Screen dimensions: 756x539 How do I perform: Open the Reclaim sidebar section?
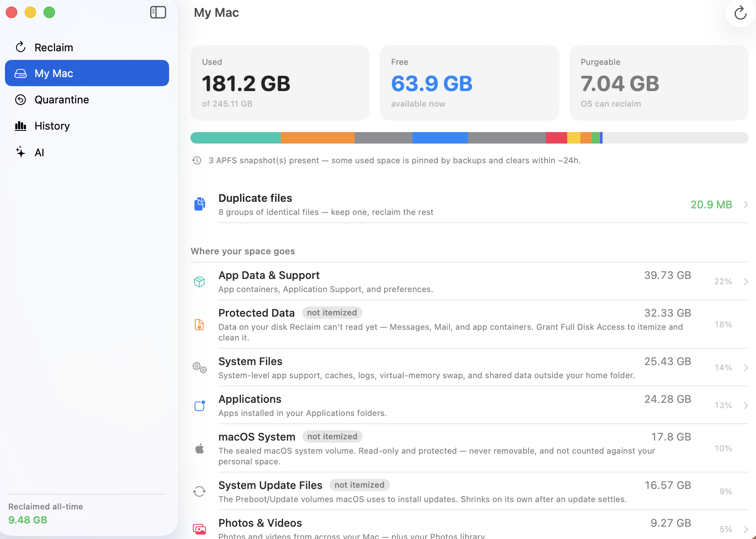click(x=87, y=47)
